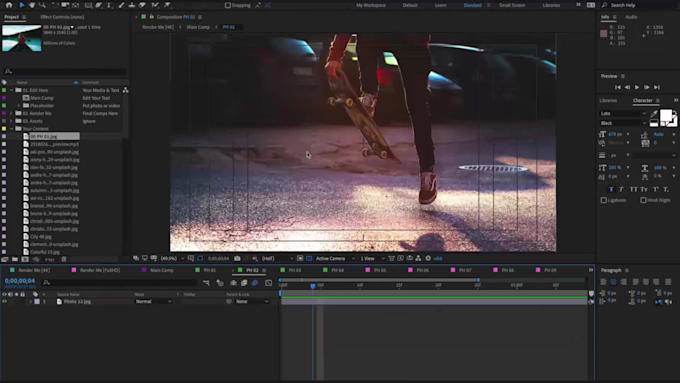Select the Small Screen workspace
Viewport: 680px width, 383px height.
click(x=512, y=5)
